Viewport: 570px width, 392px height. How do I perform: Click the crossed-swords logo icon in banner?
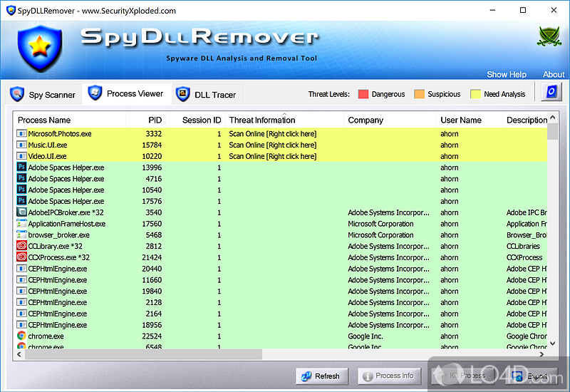[x=549, y=37]
